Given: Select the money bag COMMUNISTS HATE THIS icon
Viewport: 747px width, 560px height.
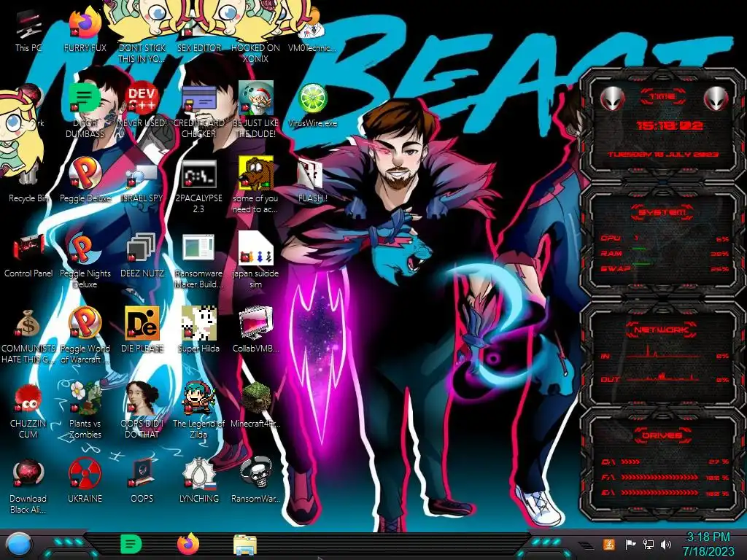Looking at the screenshot, I should point(28,335).
